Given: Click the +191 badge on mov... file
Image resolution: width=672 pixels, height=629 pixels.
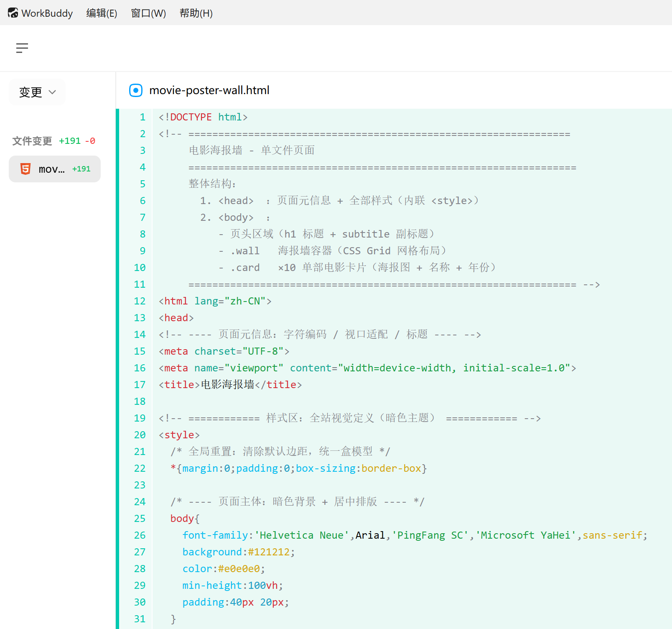Looking at the screenshot, I should tap(81, 169).
